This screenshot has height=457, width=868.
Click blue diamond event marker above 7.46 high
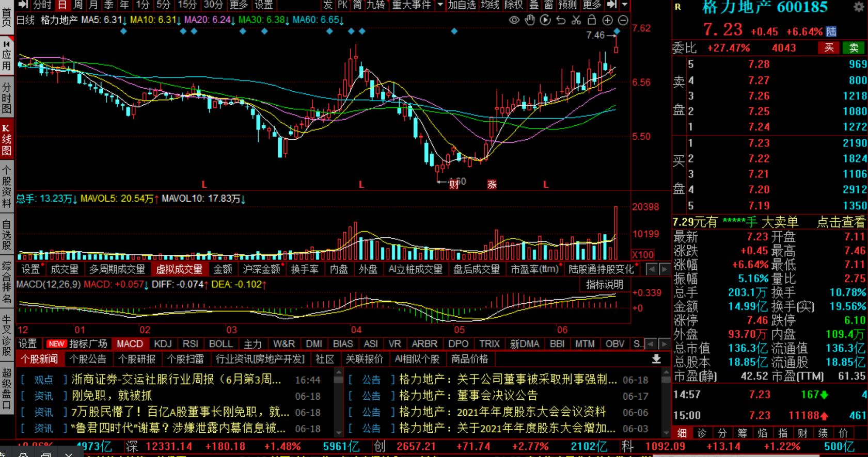[x=617, y=31]
